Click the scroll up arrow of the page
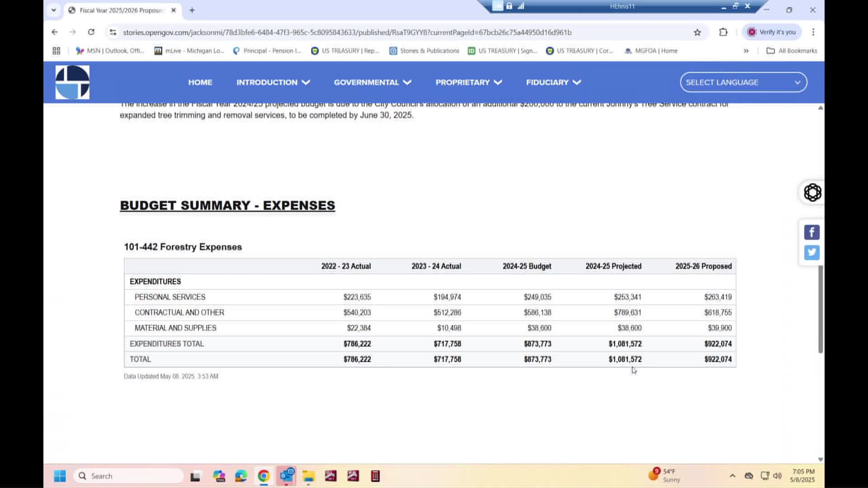 coord(821,108)
